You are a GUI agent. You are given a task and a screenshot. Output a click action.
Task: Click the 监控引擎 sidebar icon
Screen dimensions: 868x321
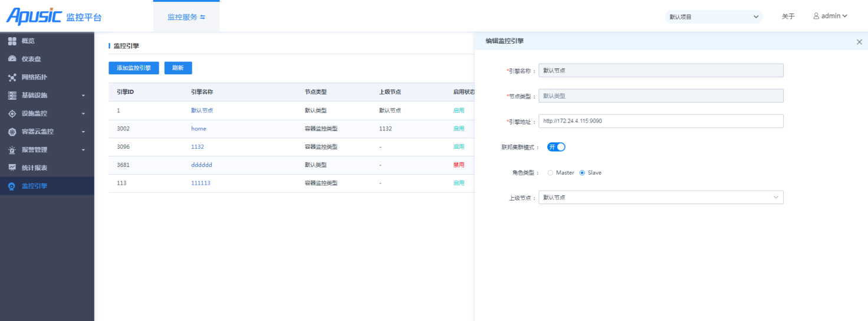pos(12,186)
